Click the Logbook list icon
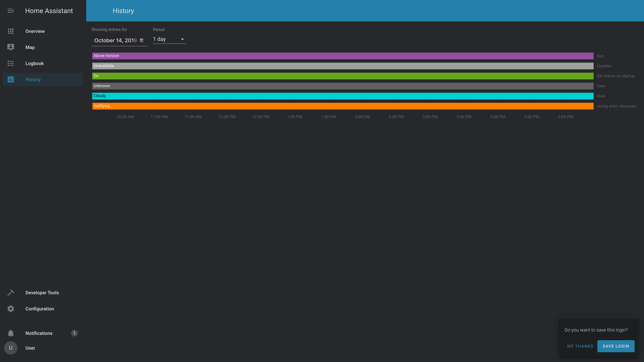644x362 pixels. pyautogui.click(x=11, y=64)
